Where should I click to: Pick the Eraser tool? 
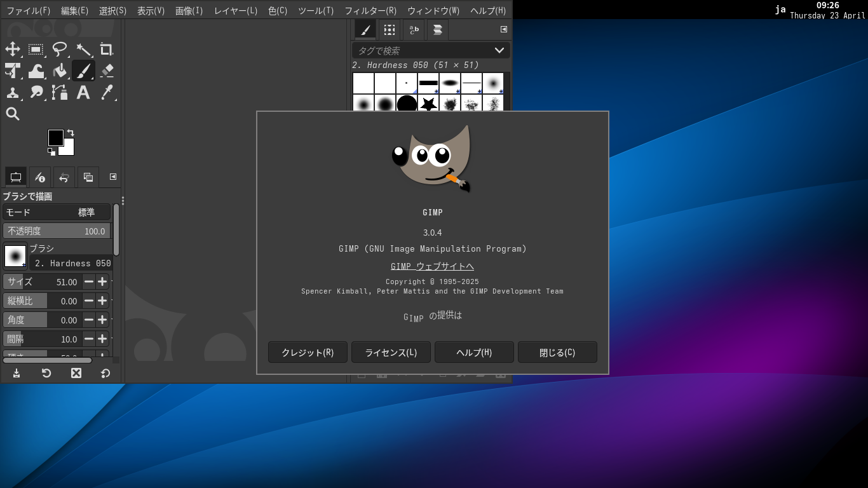[x=107, y=71]
